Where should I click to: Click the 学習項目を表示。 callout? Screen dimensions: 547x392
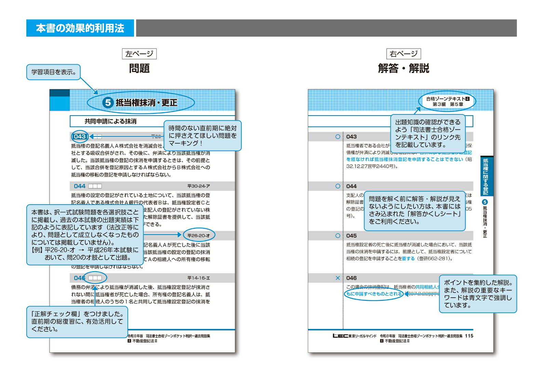click(x=54, y=72)
